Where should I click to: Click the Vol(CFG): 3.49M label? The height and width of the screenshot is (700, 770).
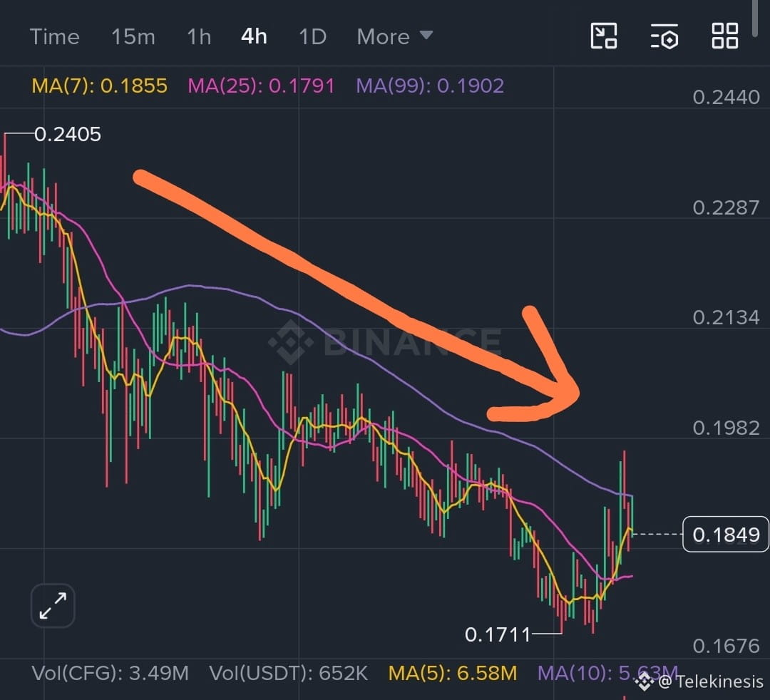tap(110, 673)
